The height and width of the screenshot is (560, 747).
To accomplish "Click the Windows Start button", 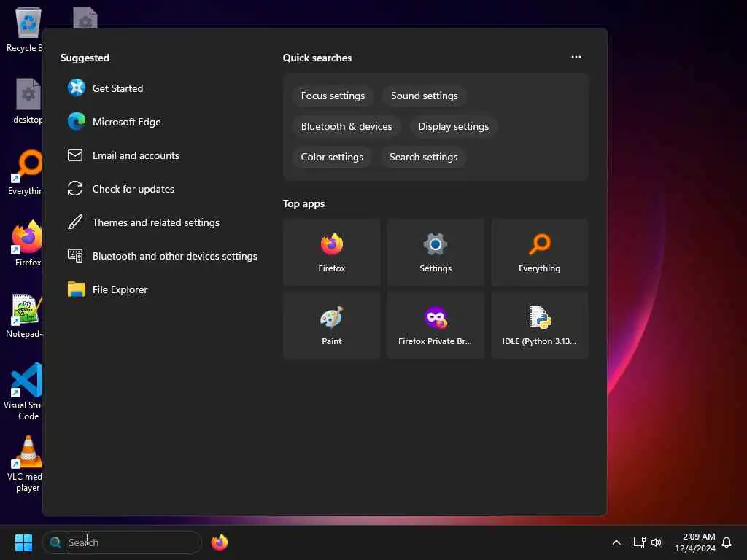I will pos(23,542).
